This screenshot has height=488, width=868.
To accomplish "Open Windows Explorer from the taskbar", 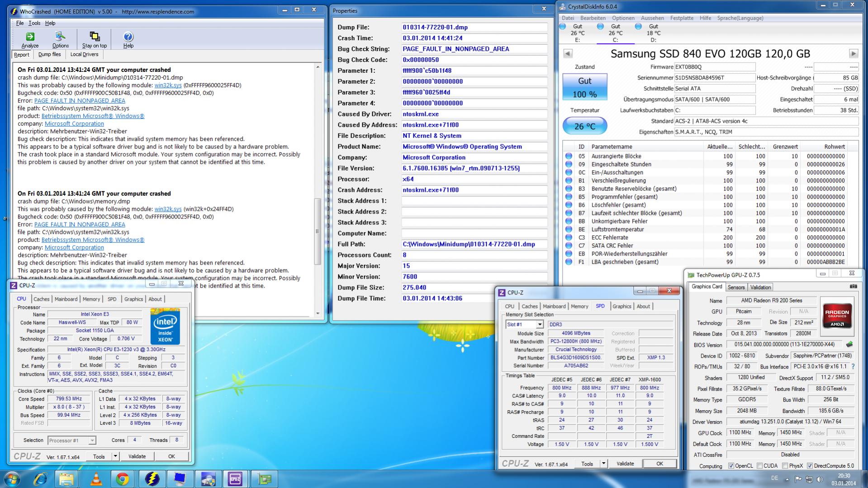I will tap(66, 479).
